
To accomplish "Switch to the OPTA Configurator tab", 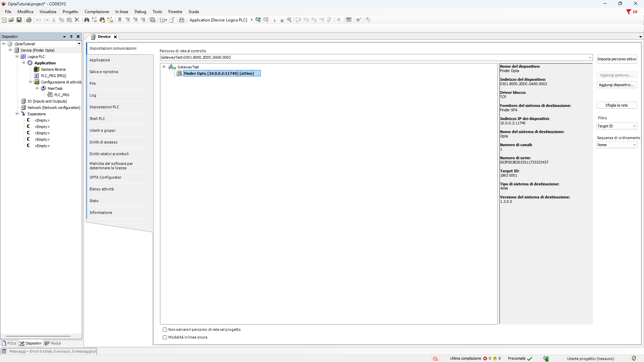I will point(105,177).
